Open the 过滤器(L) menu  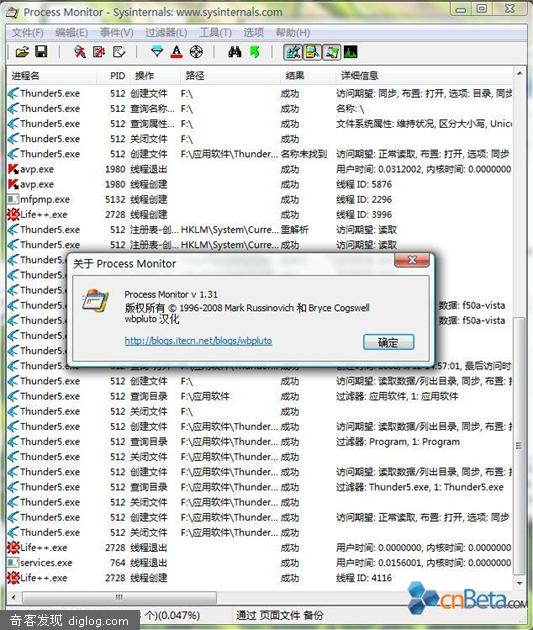click(166, 33)
